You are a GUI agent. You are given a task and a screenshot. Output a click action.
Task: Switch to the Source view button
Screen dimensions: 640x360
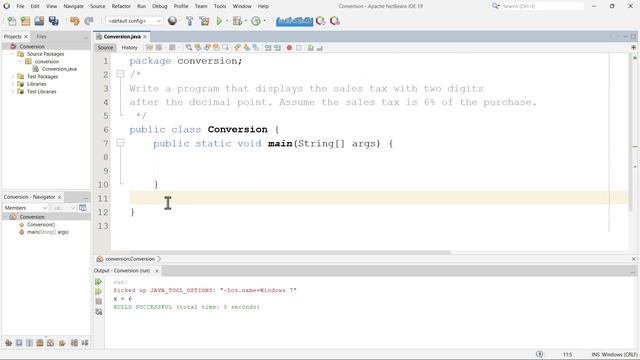[105, 48]
